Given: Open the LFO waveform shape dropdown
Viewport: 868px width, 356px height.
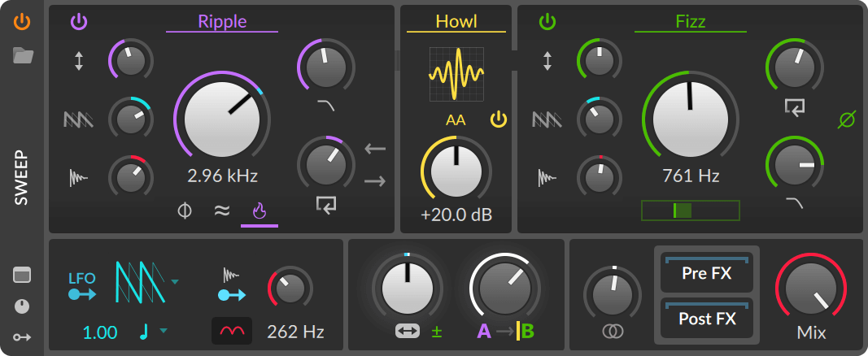Looking at the screenshot, I should (x=175, y=281).
